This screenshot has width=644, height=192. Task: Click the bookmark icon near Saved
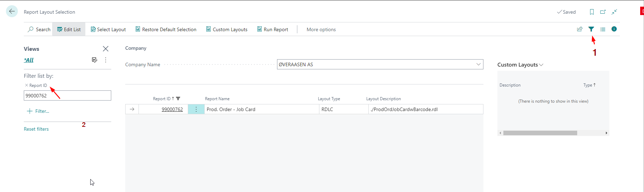tap(592, 12)
